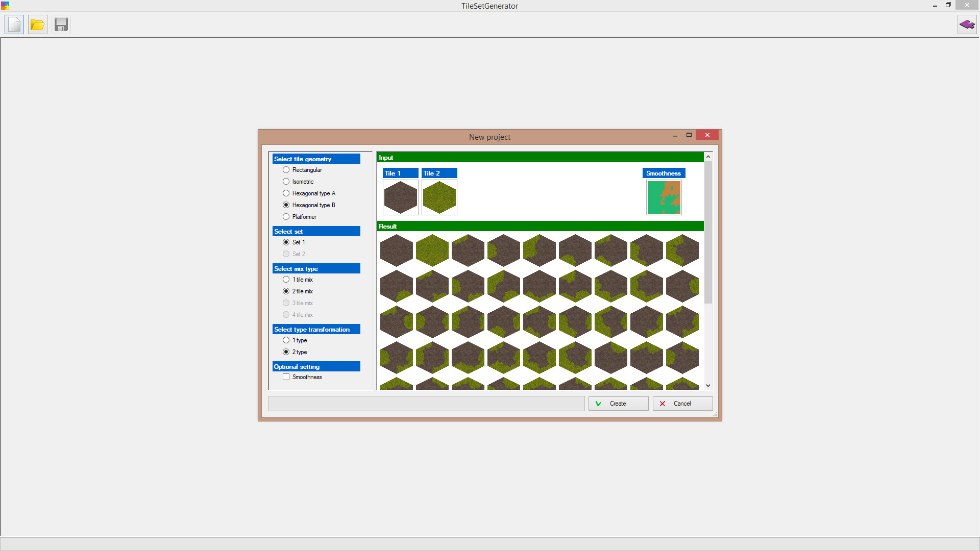980x551 pixels.
Task: Open an existing project with the folder icon
Action: [x=37, y=24]
